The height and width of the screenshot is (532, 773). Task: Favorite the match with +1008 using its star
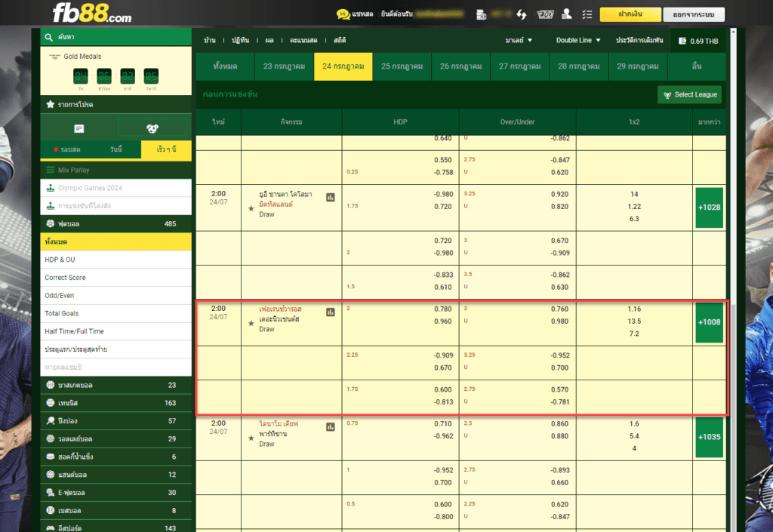tap(251, 323)
